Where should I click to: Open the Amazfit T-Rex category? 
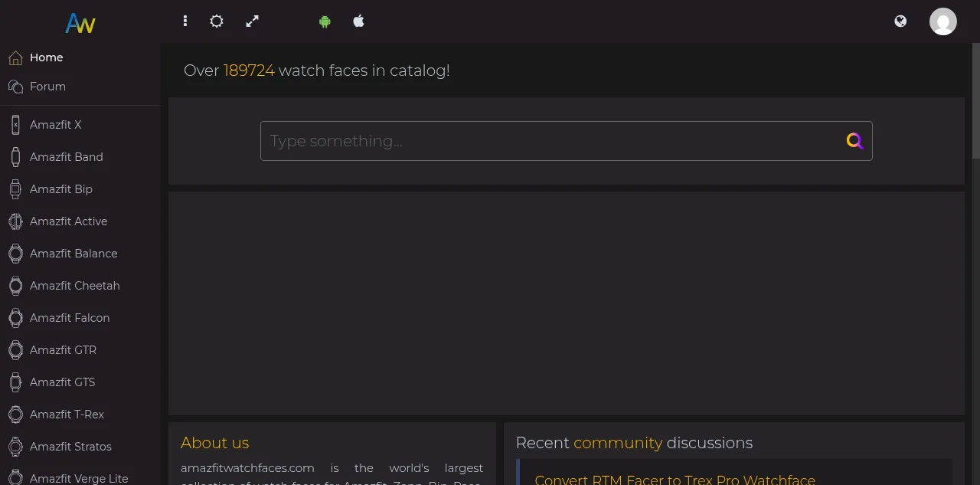coord(67,415)
